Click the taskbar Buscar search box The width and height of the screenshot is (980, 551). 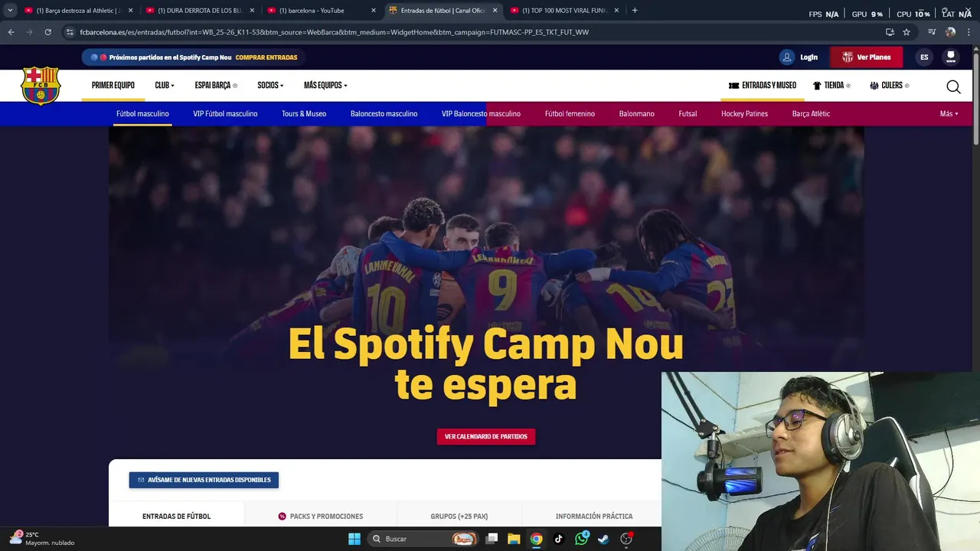point(422,539)
